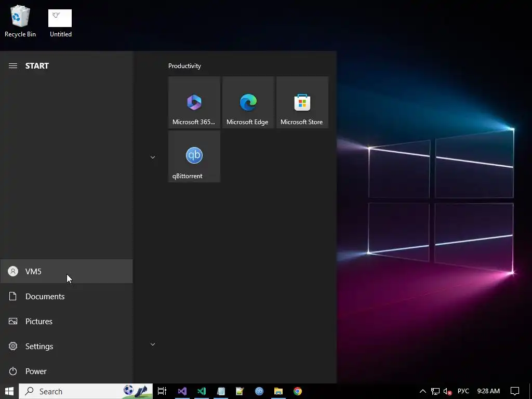Switch the РУС input language indicator
The width and height of the screenshot is (532, 399).
[463, 391]
